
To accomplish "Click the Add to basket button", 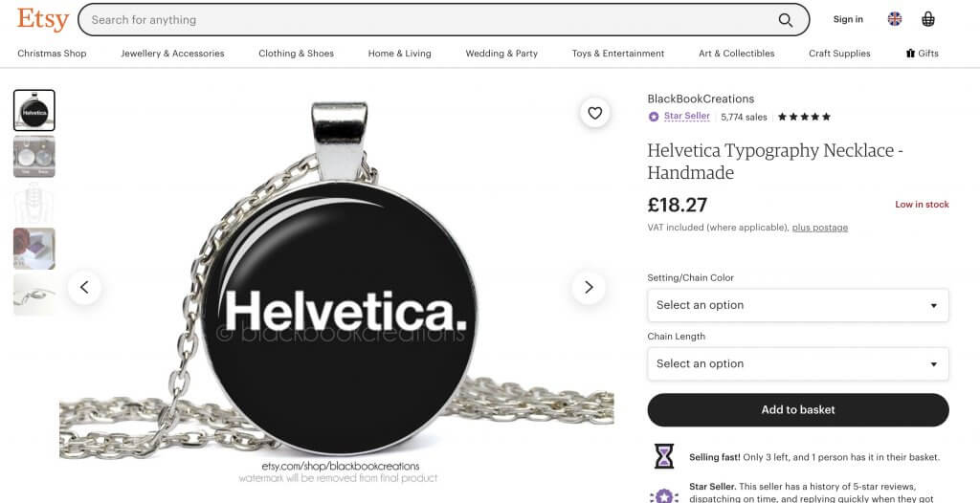I will [797, 410].
